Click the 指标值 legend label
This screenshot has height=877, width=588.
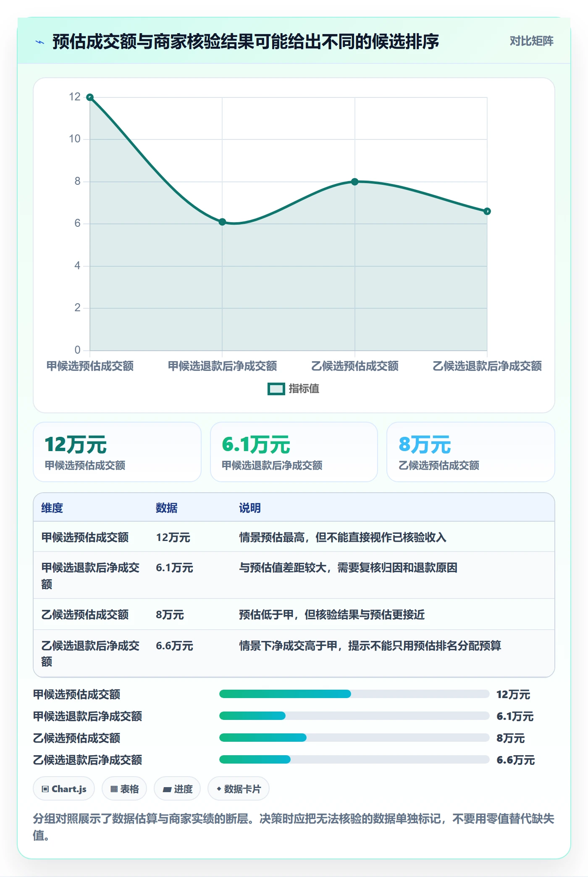(304, 389)
